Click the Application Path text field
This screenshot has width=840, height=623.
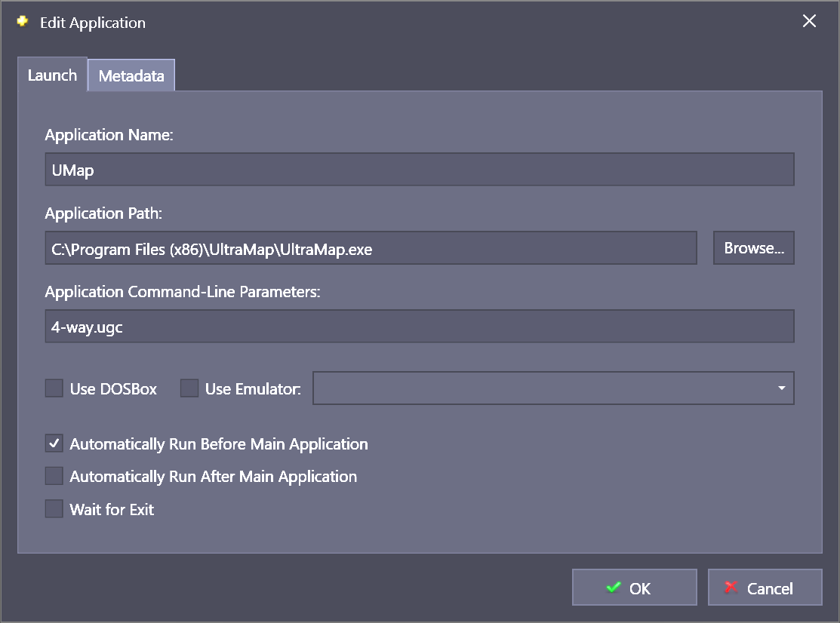(x=371, y=248)
